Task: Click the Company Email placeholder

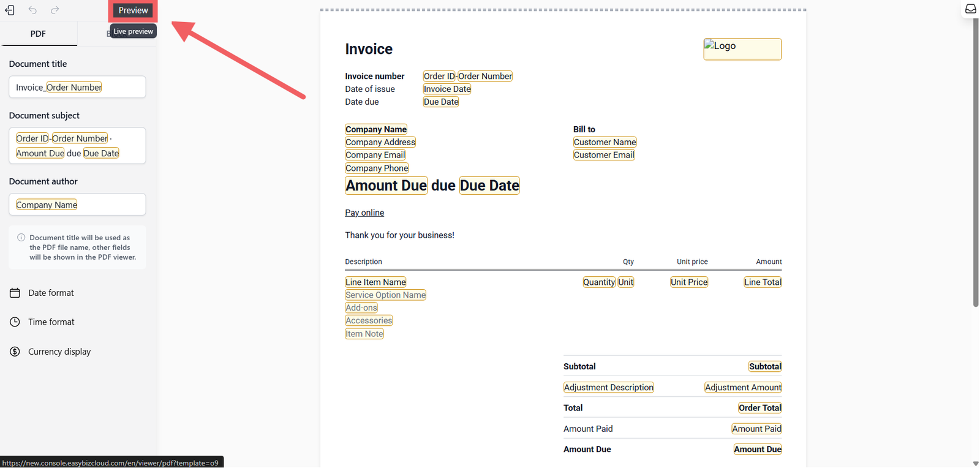Action: (375, 155)
